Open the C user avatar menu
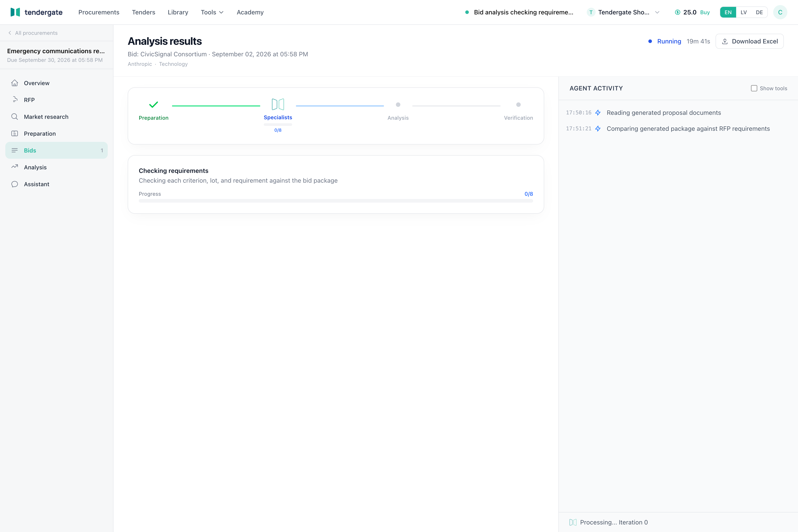Image resolution: width=798 pixels, height=532 pixels. [x=780, y=12]
